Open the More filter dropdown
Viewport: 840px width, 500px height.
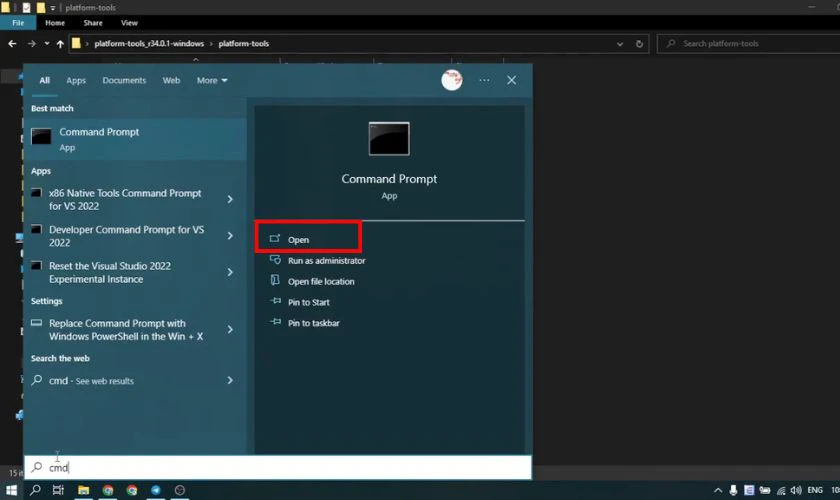pyautogui.click(x=212, y=80)
